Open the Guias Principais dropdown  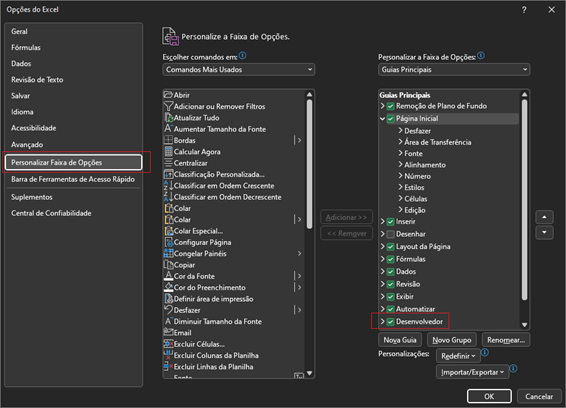point(454,69)
